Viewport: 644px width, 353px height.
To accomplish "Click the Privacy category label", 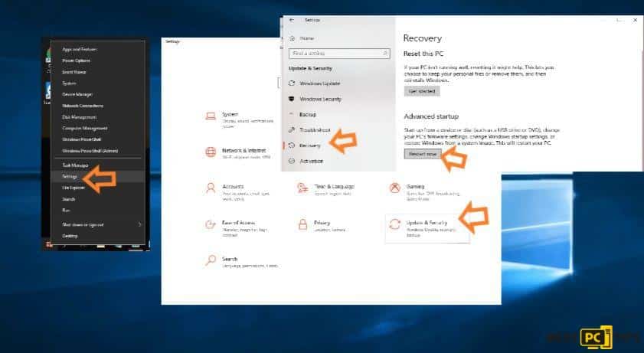I will tap(322, 223).
